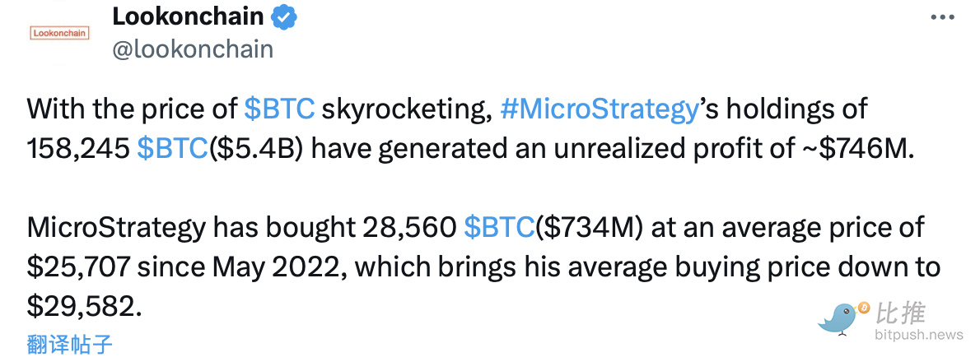The width and height of the screenshot is (980, 357).
Task: Click the $BTC cashtag after 158,245
Action: coord(171,147)
